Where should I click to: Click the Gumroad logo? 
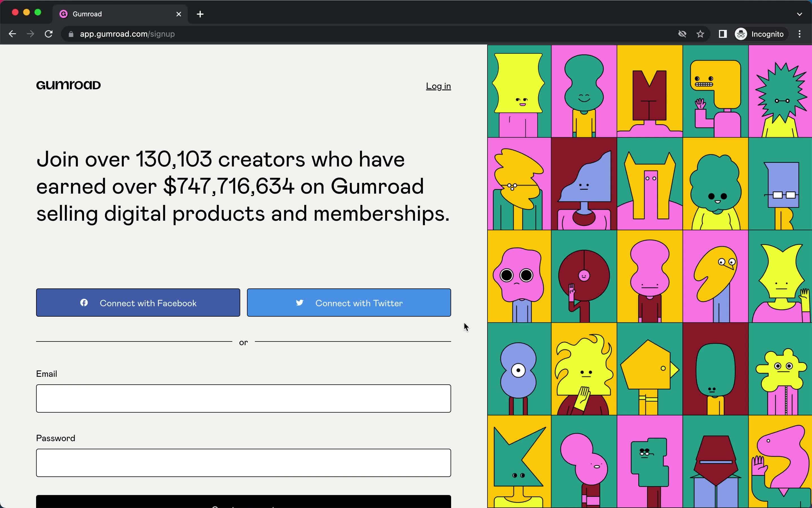coord(69,85)
